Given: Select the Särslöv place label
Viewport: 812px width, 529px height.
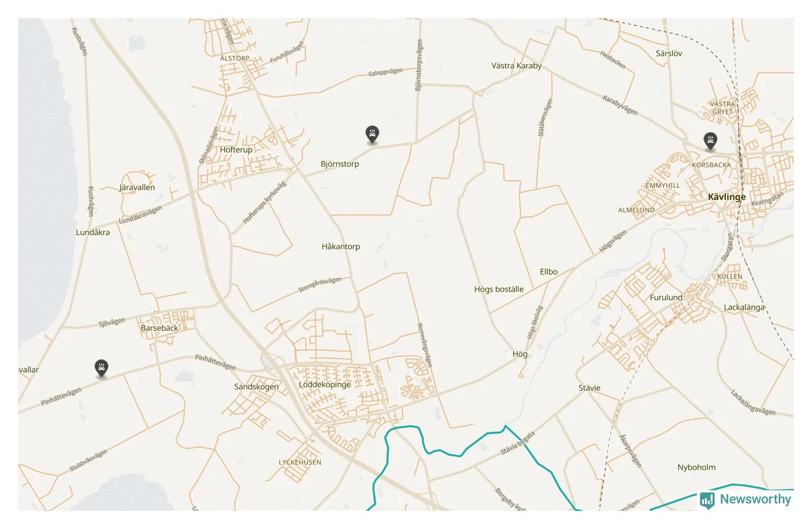Looking at the screenshot, I should click(669, 53).
